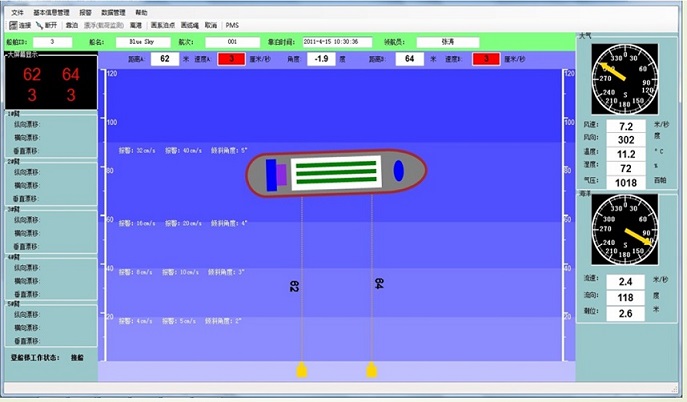
Task: Click the right yellow mooring bollard marker
Action: pyautogui.click(x=372, y=371)
